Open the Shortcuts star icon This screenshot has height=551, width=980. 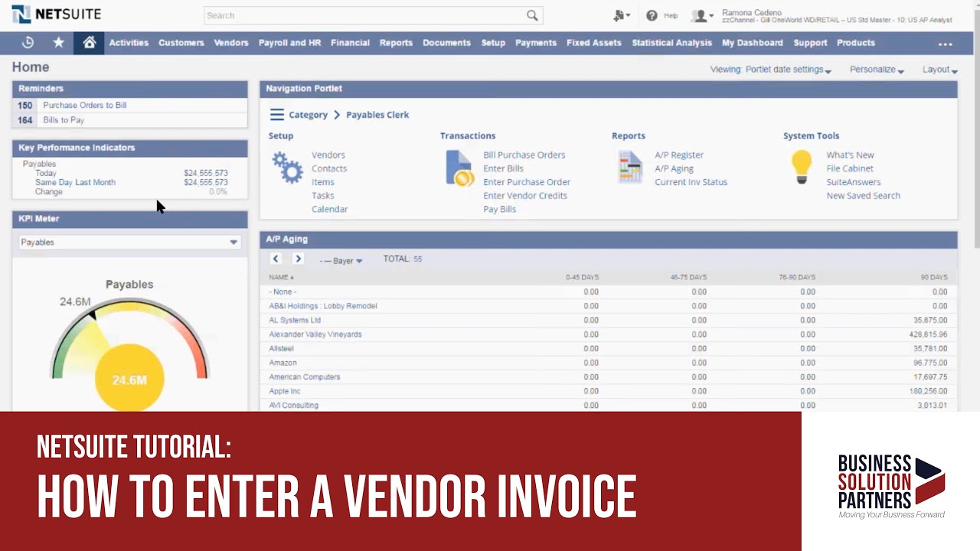coord(58,43)
